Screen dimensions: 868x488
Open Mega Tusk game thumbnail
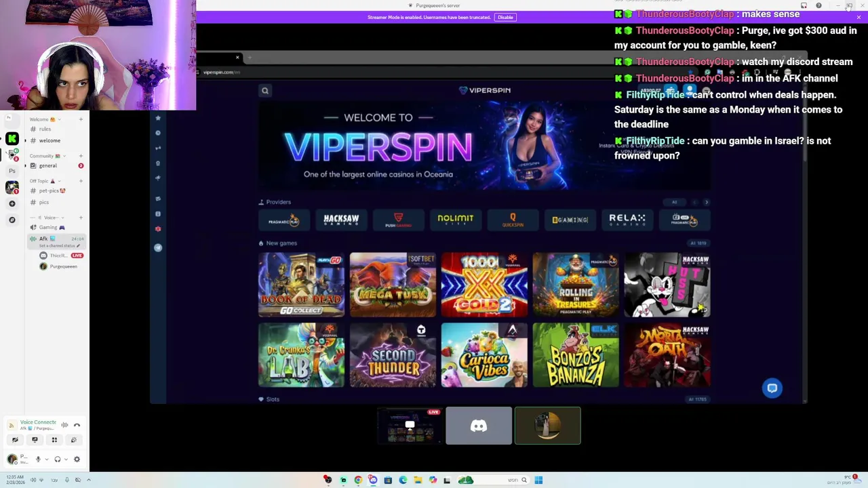(393, 285)
